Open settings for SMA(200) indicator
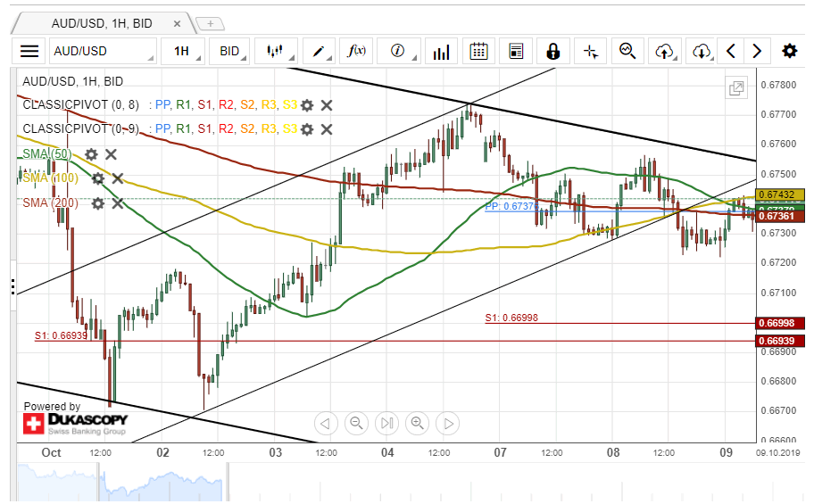814x504 pixels. [x=97, y=203]
